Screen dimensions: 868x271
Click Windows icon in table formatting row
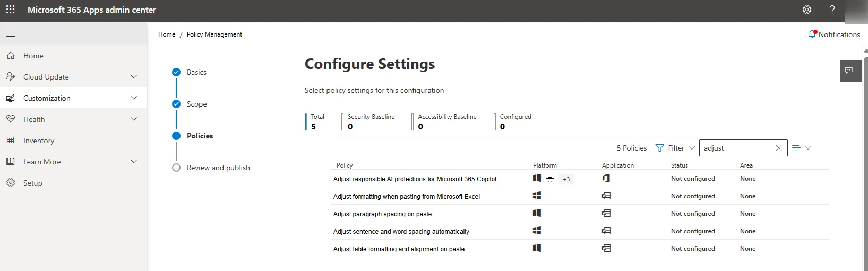coord(537,248)
